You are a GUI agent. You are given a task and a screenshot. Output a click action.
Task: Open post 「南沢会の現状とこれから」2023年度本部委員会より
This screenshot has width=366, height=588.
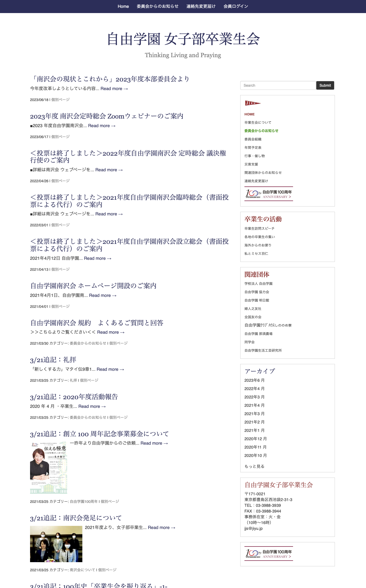click(110, 79)
